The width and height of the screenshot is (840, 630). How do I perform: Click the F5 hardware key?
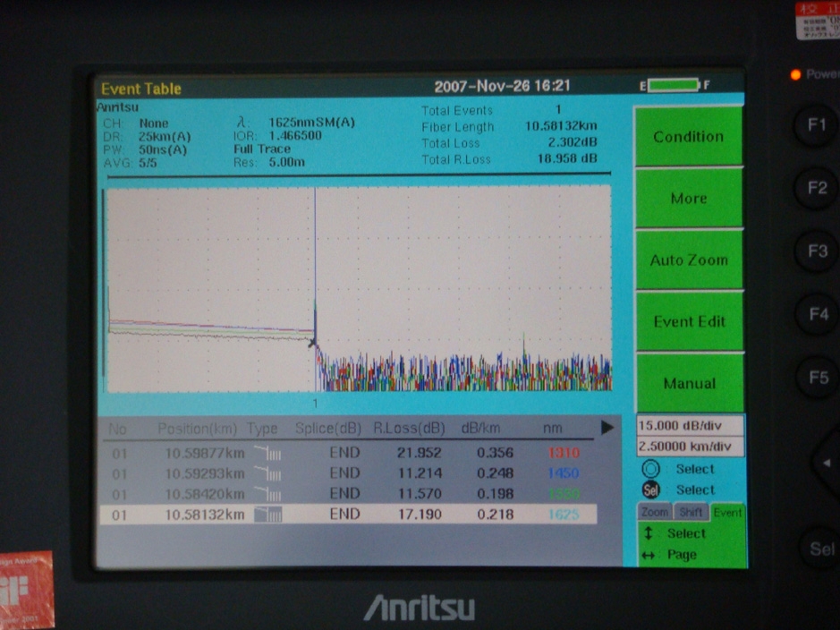[818, 377]
